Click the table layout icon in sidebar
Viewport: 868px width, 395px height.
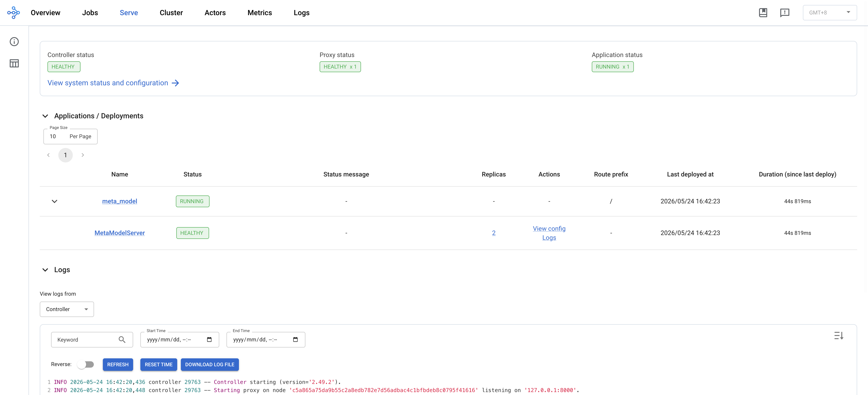tap(14, 63)
